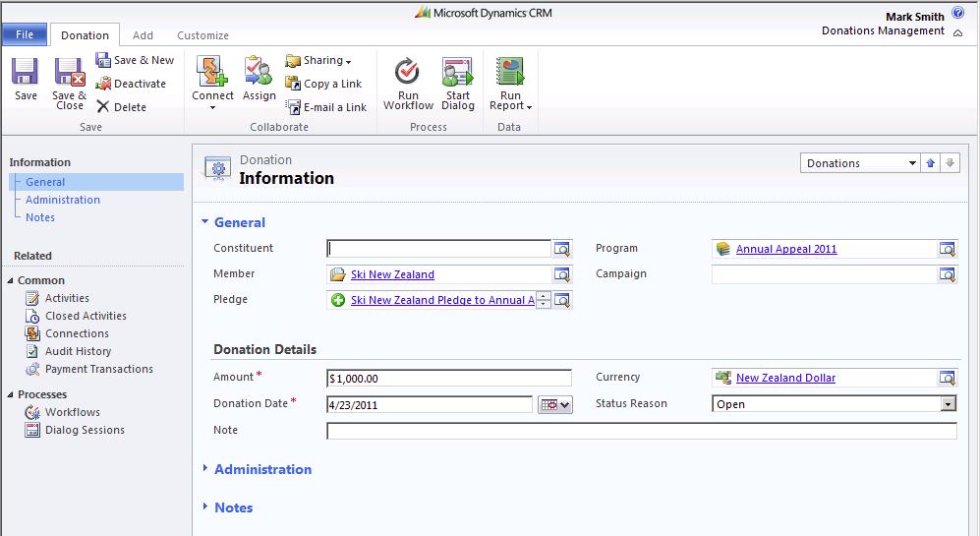The width and height of the screenshot is (980, 536).
Task: Switch to the Customize ribbon tab
Action: [x=202, y=35]
